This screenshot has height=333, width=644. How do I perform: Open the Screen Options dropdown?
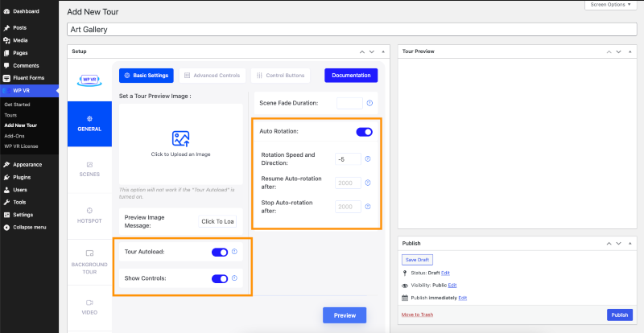(613, 5)
